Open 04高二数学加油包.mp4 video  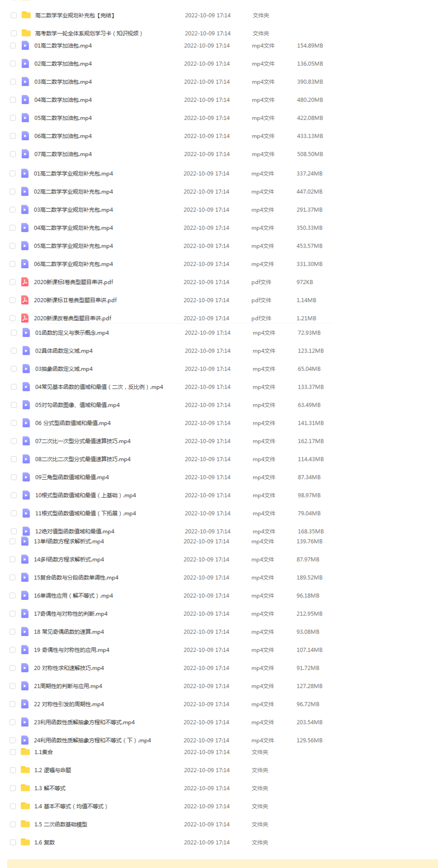tap(63, 100)
